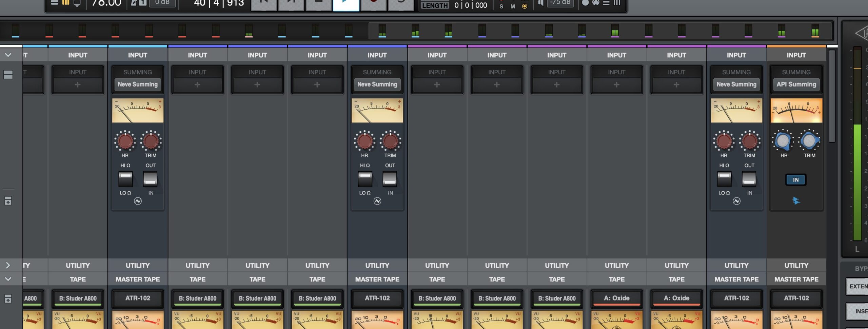Collapse the INPUT row using sidebar chevron
Image resolution: width=868 pixels, height=329 pixels.
[8, 55]
